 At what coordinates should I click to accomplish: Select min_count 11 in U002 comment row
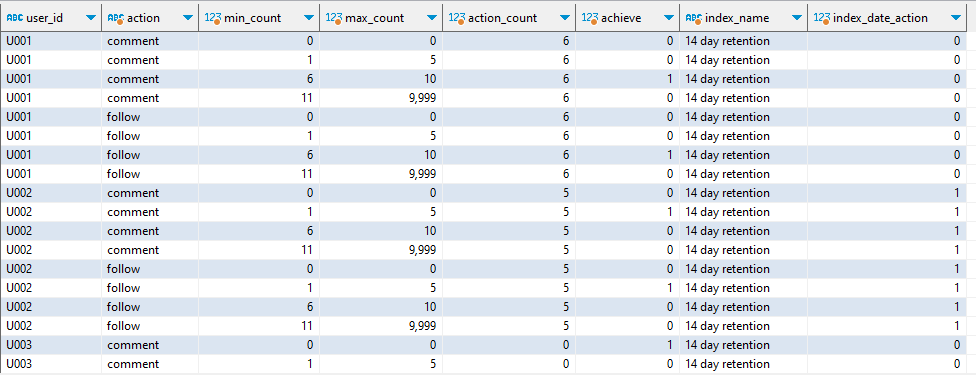click(x=307, y=250)
